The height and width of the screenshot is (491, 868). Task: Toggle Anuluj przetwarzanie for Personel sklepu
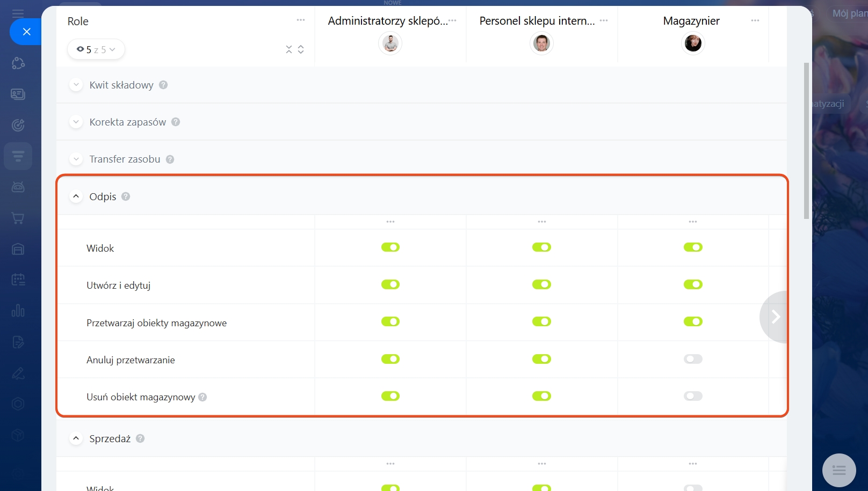click(541, 359)
